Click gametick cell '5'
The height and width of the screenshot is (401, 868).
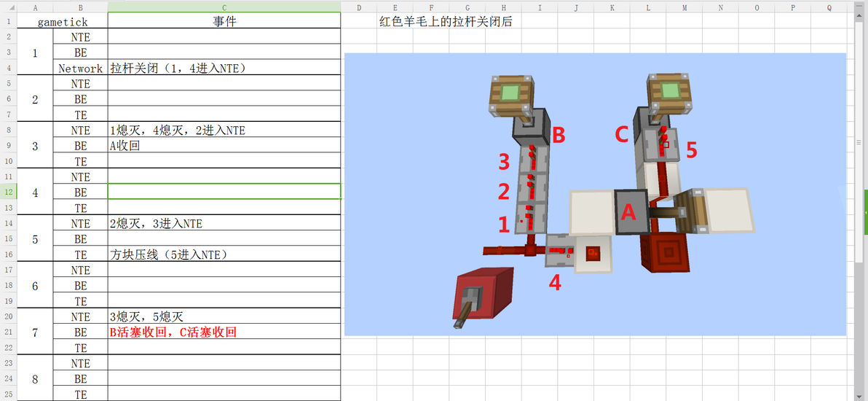point(36,238)
